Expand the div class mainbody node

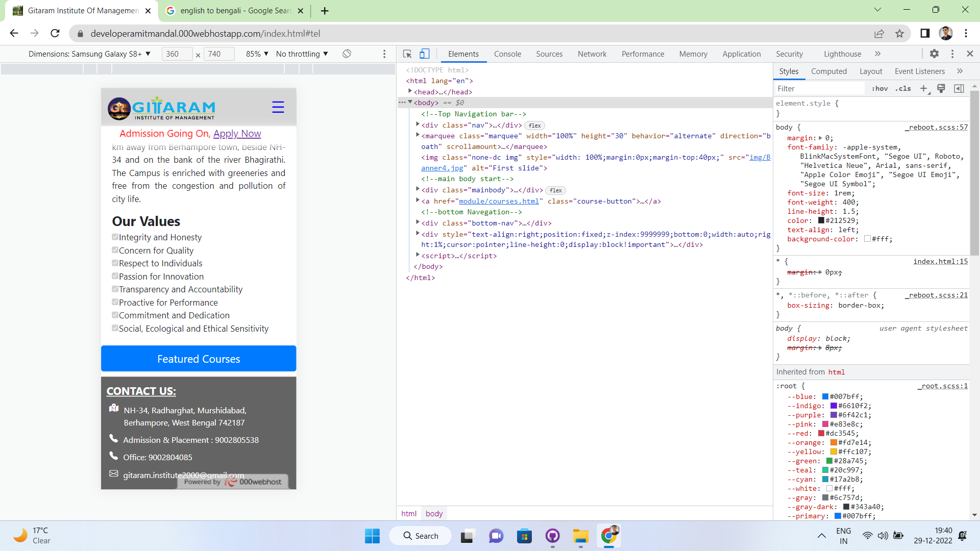pyautogui.click(x=418, y=189)
